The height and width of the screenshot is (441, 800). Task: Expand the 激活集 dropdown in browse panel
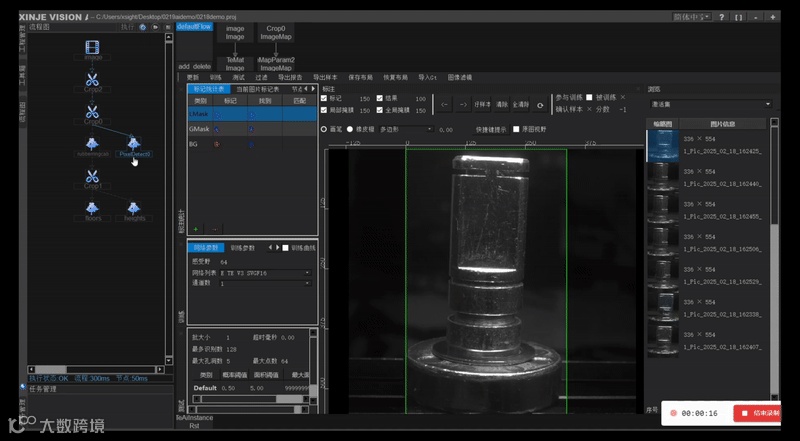(x=710, y=104)
